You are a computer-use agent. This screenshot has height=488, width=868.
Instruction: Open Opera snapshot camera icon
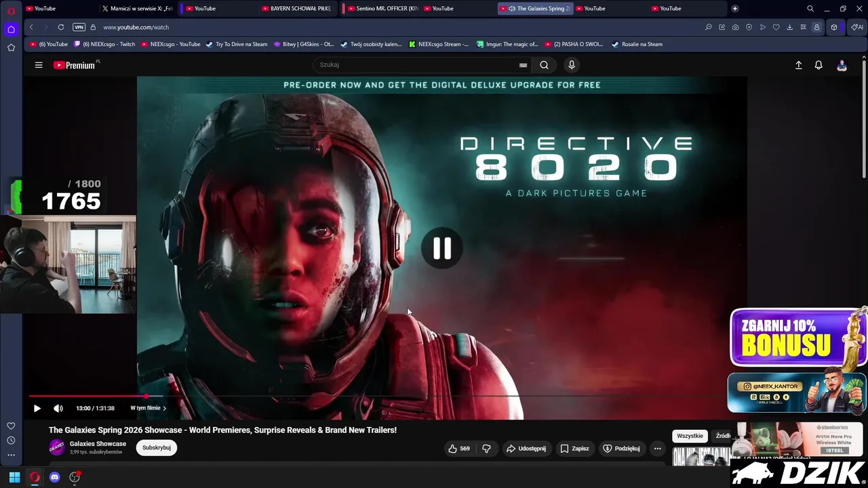pyautogui.click(x=735, y=27)
